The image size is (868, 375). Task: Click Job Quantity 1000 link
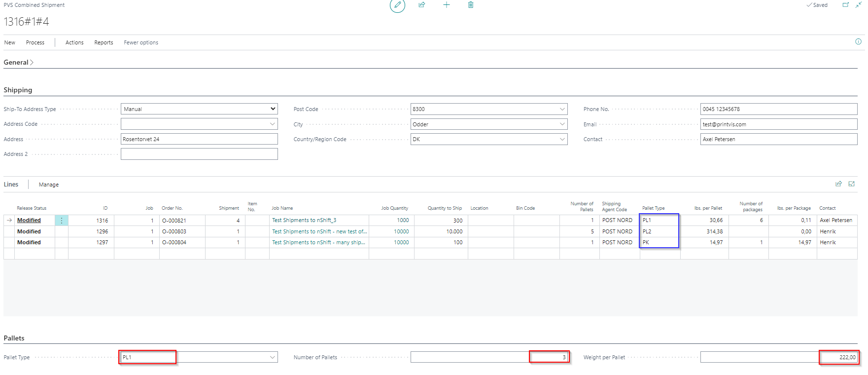pyautogui.click(x=403, y=221)
